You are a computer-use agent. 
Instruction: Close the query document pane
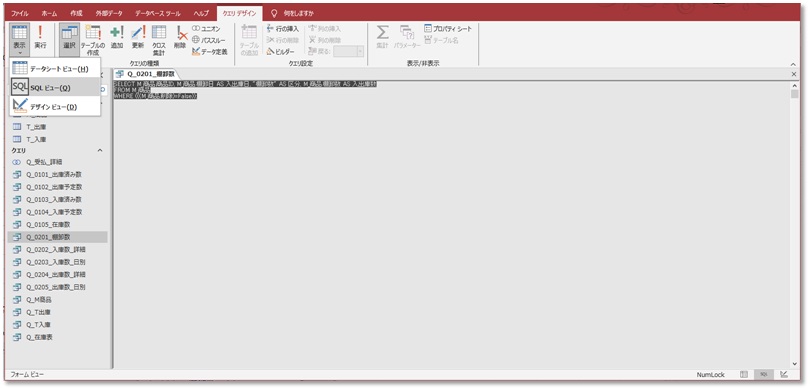point(794,74)
